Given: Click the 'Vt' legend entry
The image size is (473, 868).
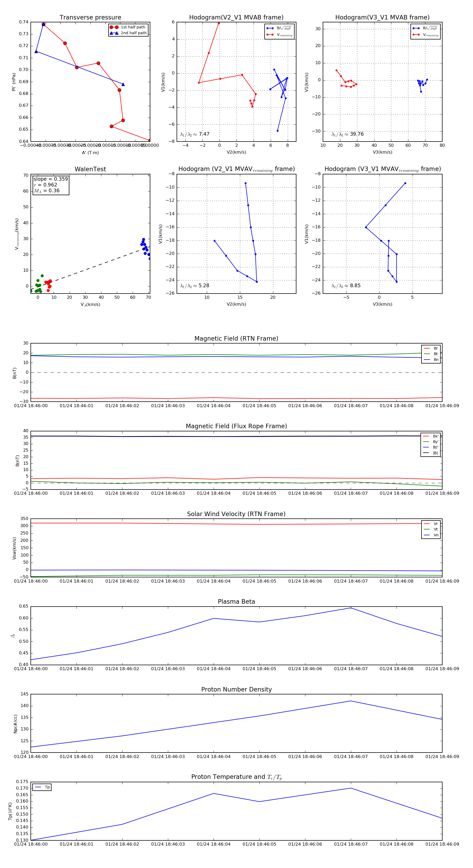Looking at the screenshot, I should (431, 529).
